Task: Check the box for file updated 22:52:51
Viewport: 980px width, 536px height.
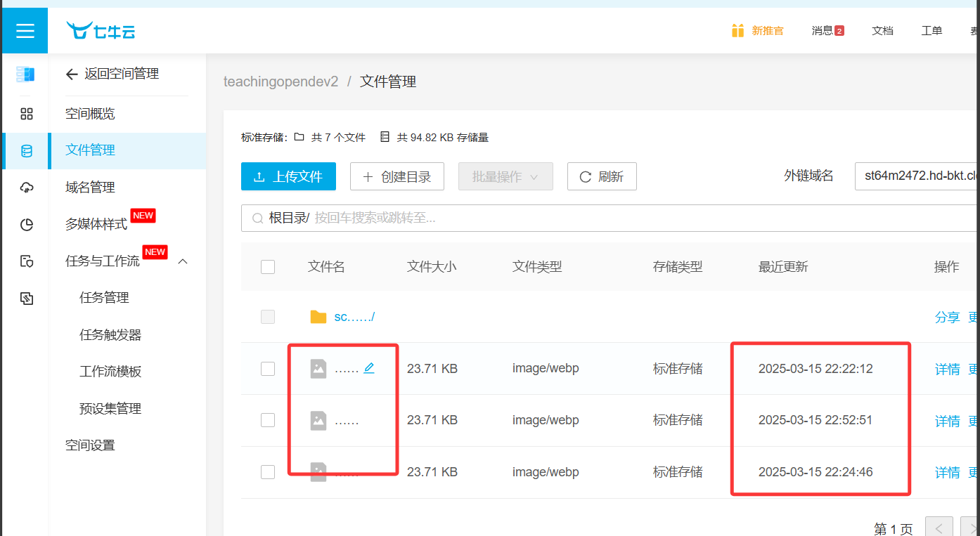Action: (268, 420)
